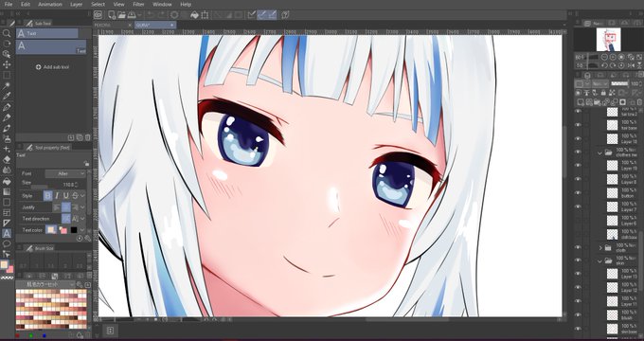Open the Font dropdown
Screen dimensions: 644x341
(65, 173)
